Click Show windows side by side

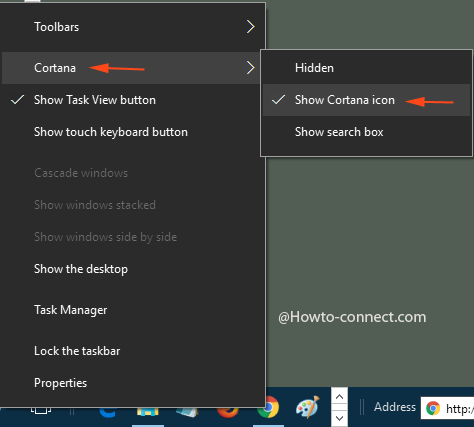133,237
